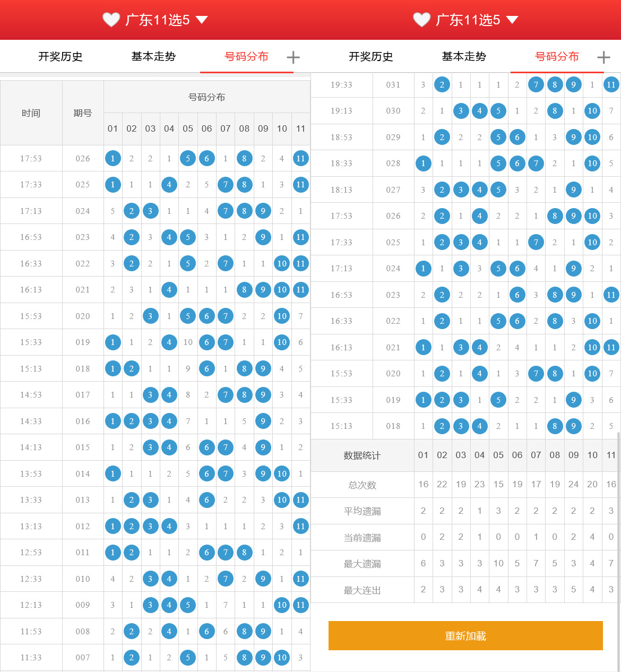Click blue ball 05 in period 023 right chart
Screen dimensions: 621x672
pyautogui.click(x=498, y=295)
